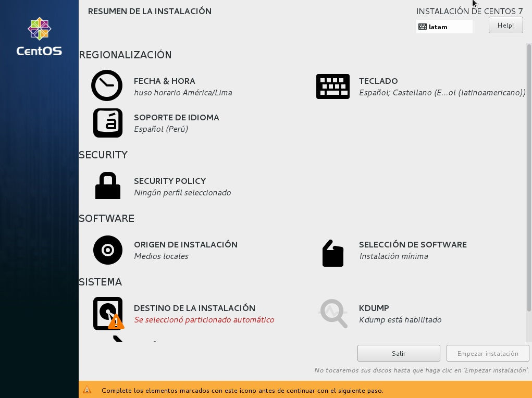
Task: Open 'Se seleccionó particionado automático' link
Action: click(204, 319)
